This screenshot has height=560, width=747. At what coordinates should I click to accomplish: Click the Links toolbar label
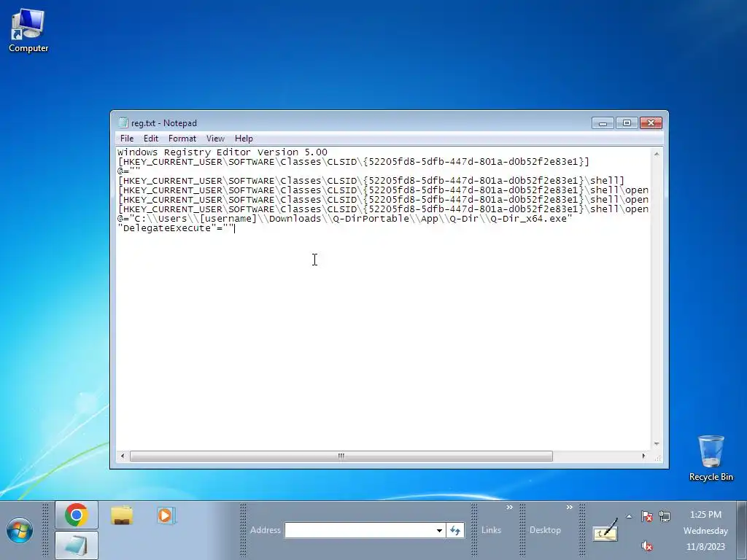click(491, 530)
